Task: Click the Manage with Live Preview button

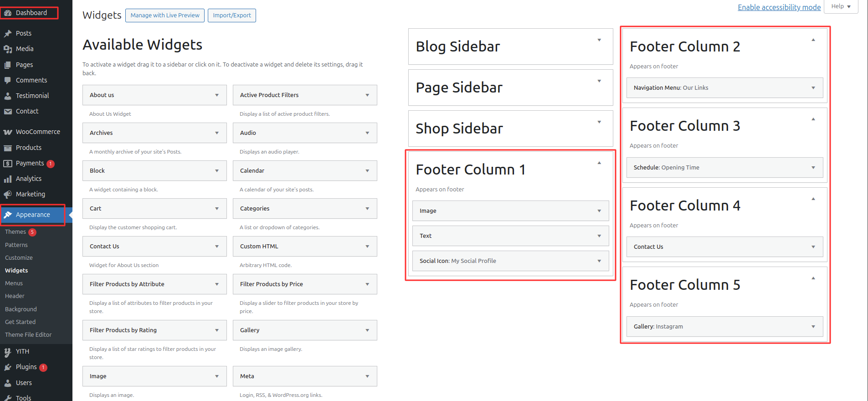Action: coord(164,15)
